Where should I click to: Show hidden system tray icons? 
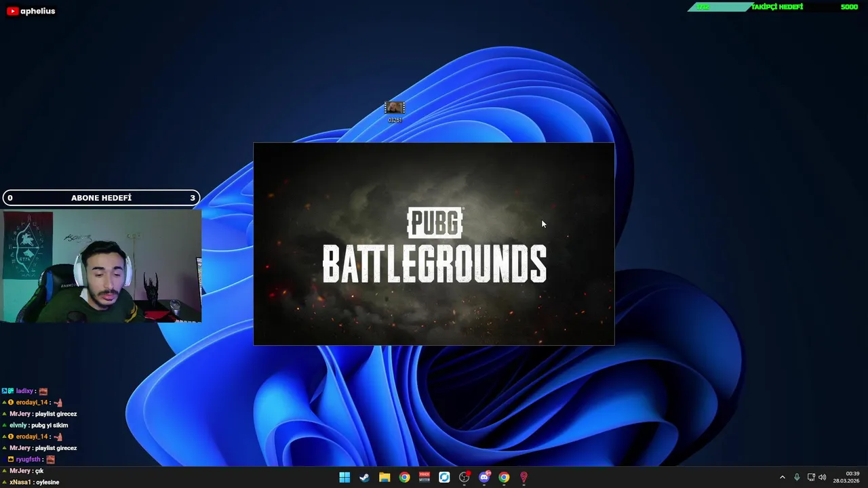[782, 477]
